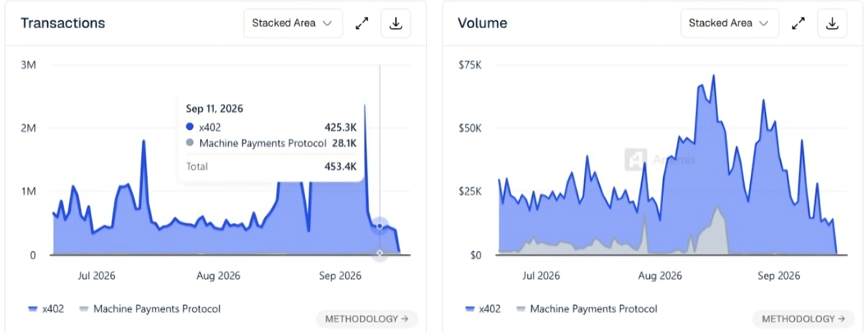Click the 3M y-axis label
The width and height of the screenshot is (868, 333).
point(29,65)
